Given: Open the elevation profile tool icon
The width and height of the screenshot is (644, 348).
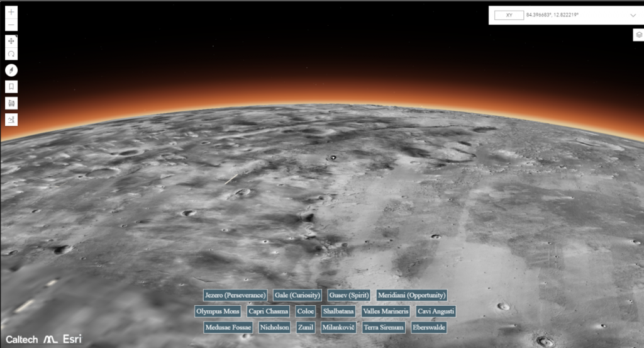Looking at the screenshot, I should pyautogui.click(x=11, y=119).
